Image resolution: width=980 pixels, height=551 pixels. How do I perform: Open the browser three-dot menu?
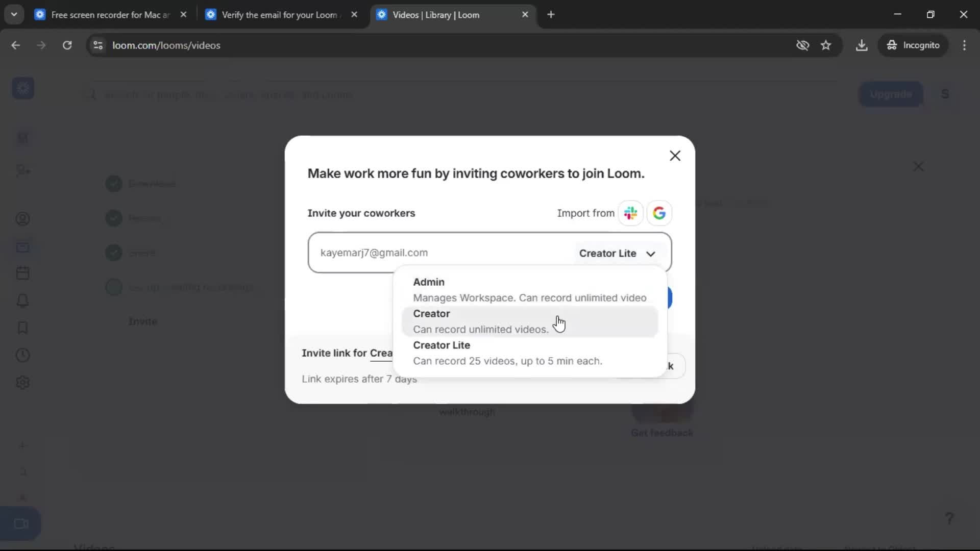coord(965,45)
